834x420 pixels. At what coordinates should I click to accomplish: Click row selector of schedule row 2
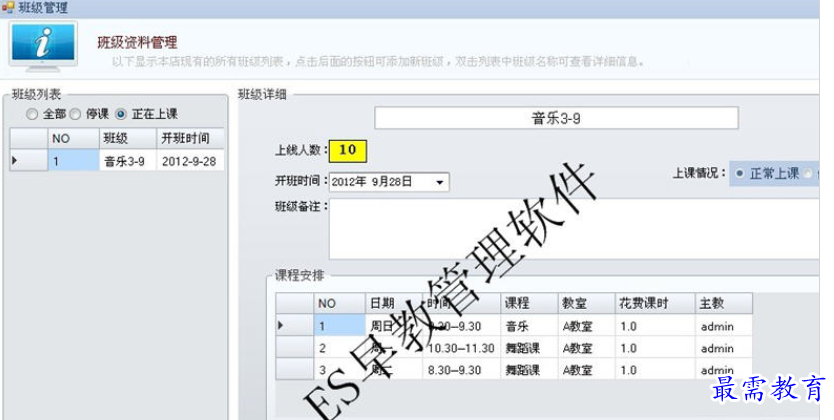tap(295, 348)
